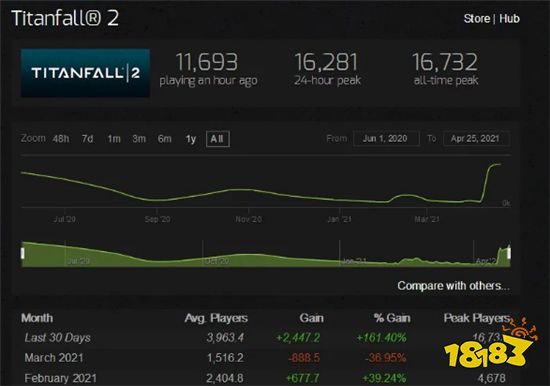Click the Jan '21 chart axis label
Viewport: 550px width, 386px height.
tap(339, 219)
